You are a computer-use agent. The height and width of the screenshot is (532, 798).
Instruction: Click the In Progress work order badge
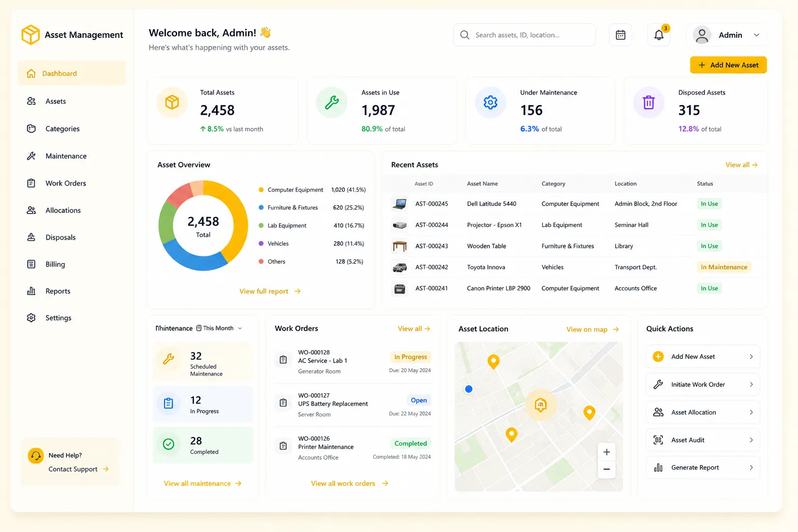(x=410, y=357)
